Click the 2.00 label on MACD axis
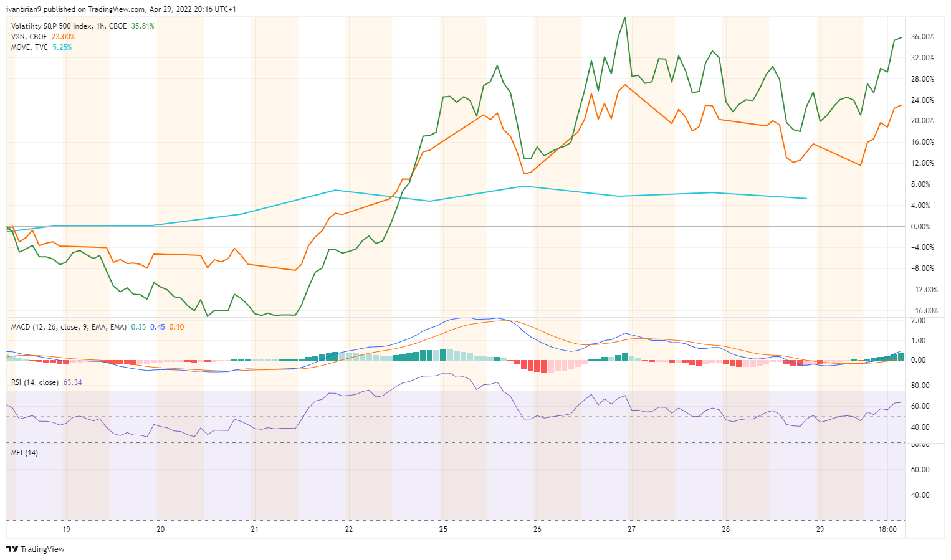Image resolution: width=951 pixels, height=560 pixels. tap(918, 321)
